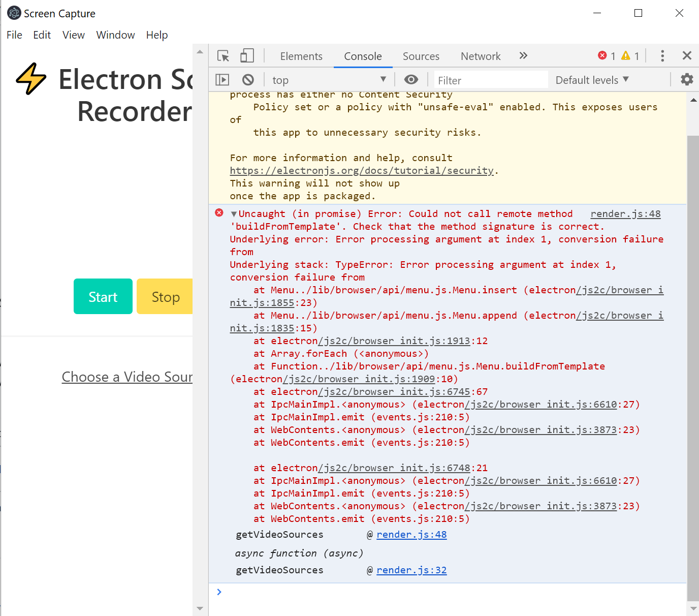This screenshot has width=699, height=616.
Task: Click the app pane scroll-down arrow
Action: click(x=200, y=608)
